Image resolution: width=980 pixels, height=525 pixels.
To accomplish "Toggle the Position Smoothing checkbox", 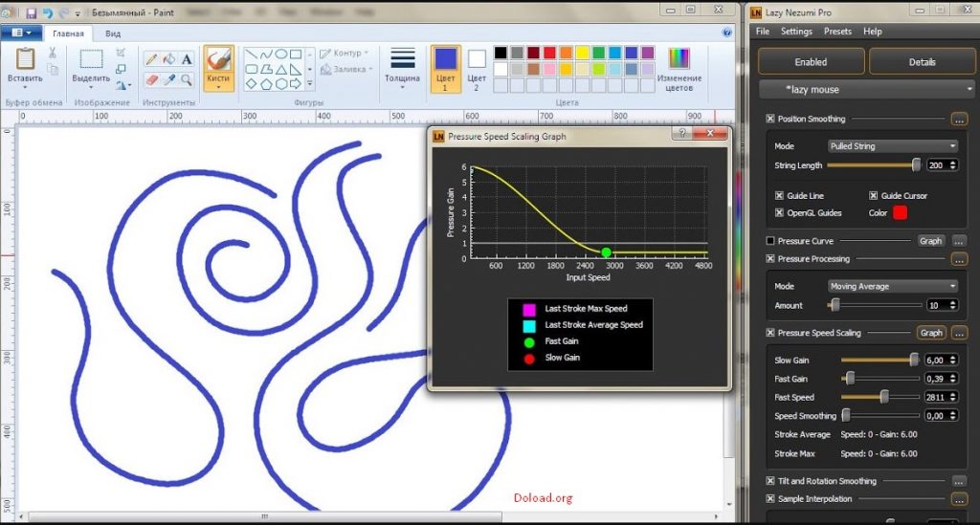I will coord(770,119).
